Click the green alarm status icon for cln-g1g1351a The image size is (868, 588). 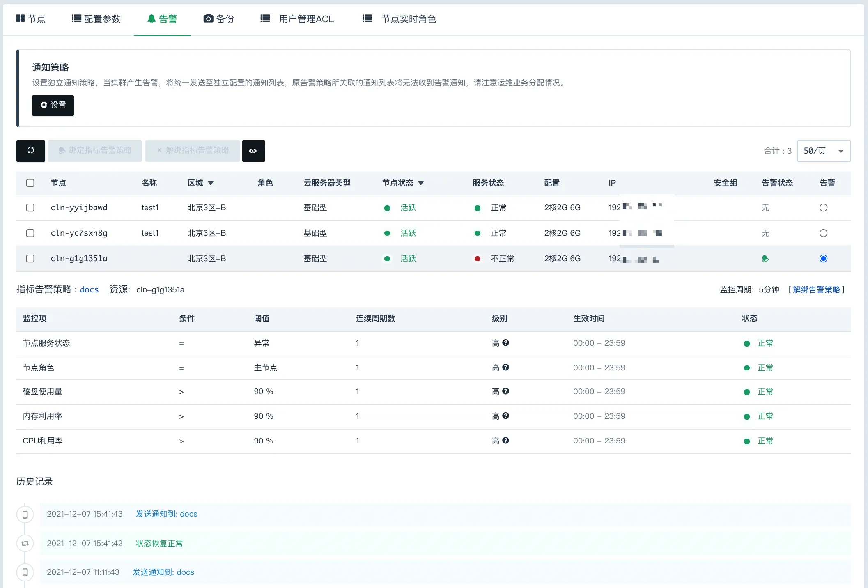765,259
